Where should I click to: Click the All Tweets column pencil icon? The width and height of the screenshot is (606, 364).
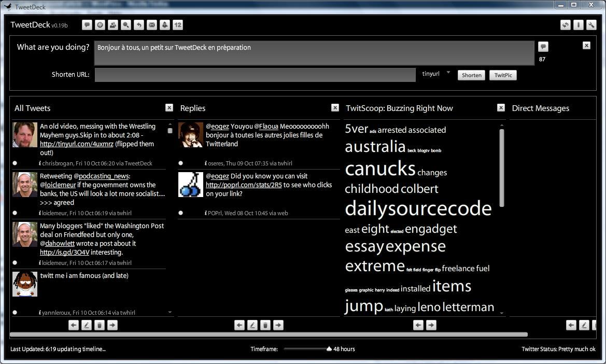coord(87,325)
